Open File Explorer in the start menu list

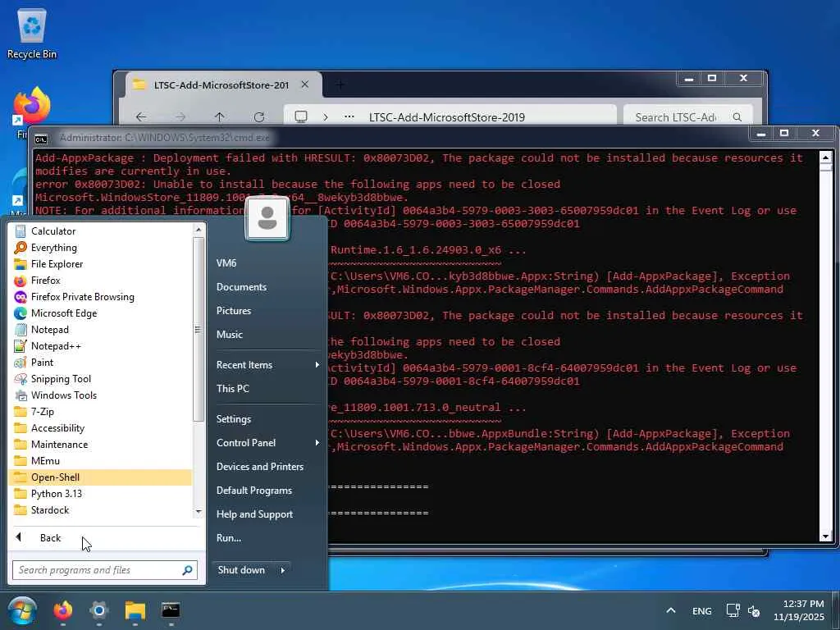(x=100, y=263)
